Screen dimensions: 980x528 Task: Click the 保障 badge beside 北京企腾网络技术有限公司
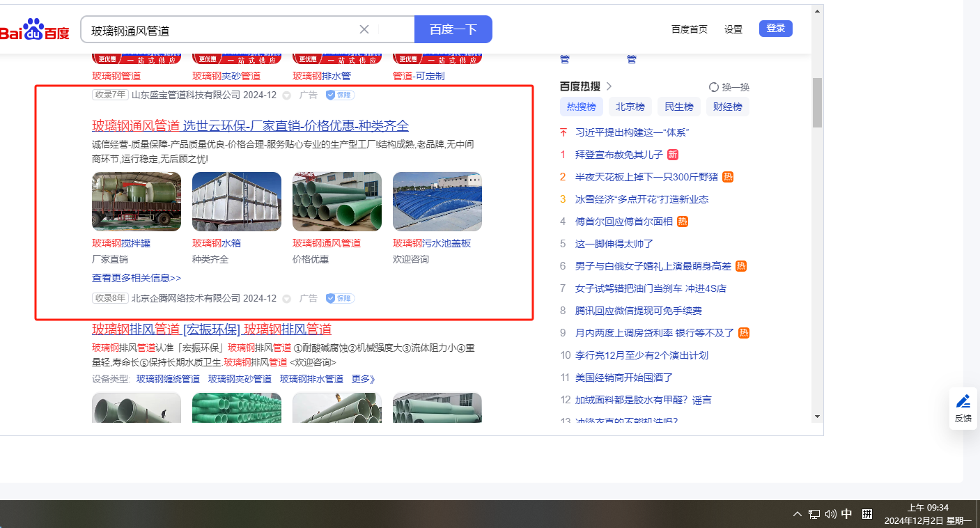point(341,298)
